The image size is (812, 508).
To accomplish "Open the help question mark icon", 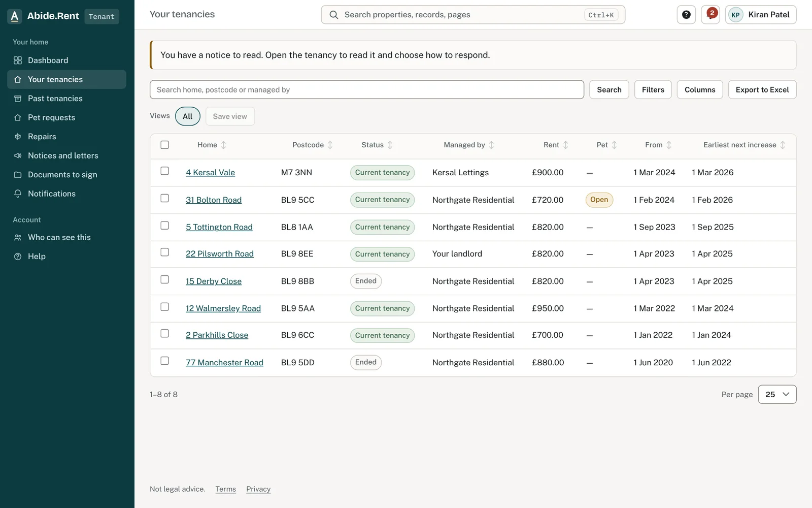I will [x=686, y=15].
